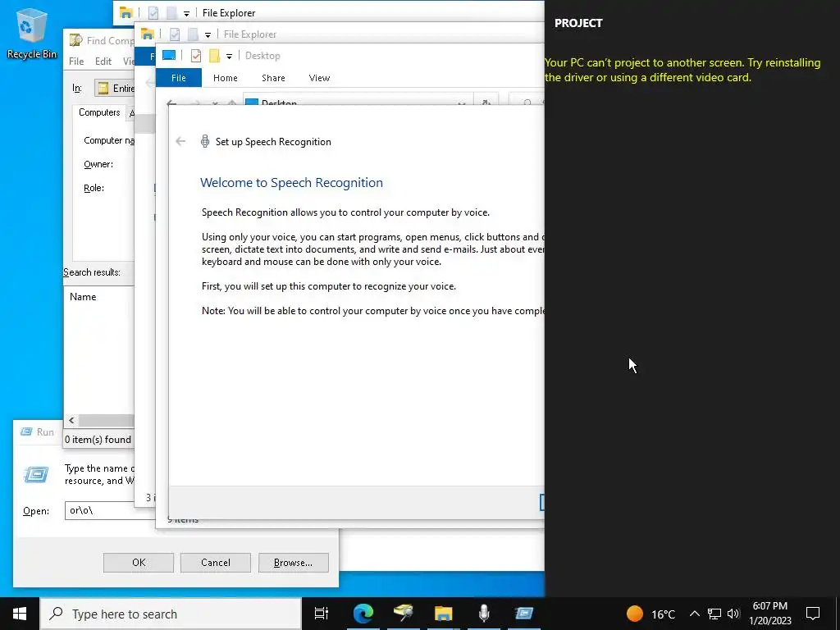Viewport: 840px width, 630px height.
Task: Click the Owner: label in Find Computers
Action: [98, 164]
